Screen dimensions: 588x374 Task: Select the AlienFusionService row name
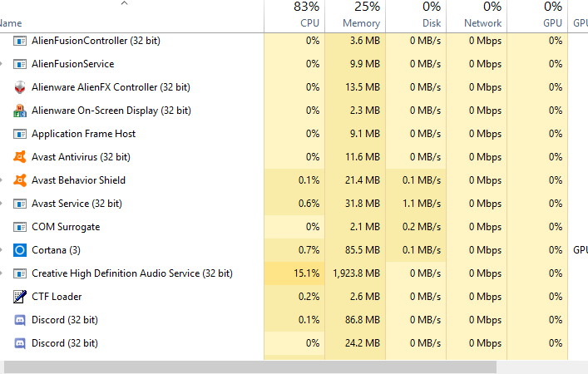pyautogui.click(x=72, y=64)
